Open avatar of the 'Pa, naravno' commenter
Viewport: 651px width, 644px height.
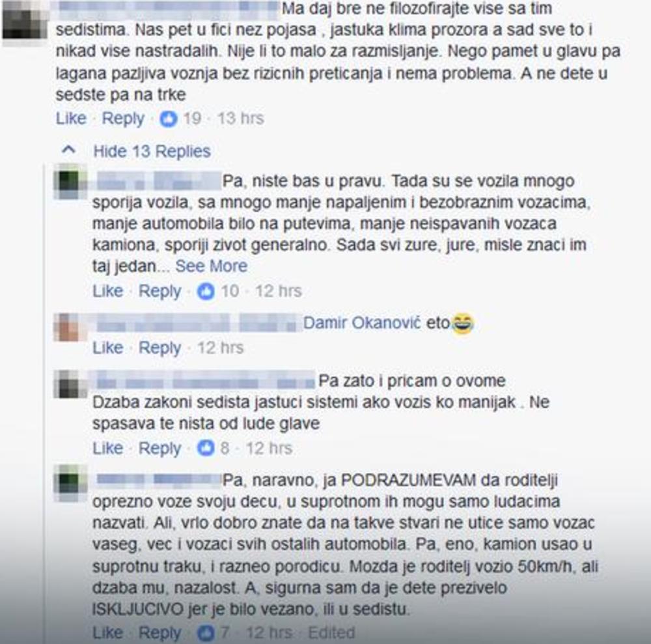70,483
